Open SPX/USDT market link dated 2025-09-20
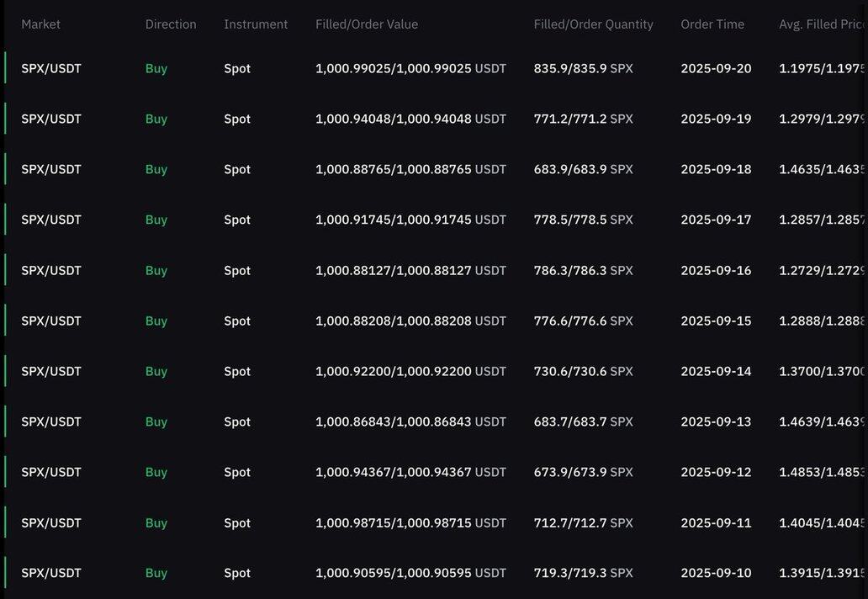 click(51, 69)
